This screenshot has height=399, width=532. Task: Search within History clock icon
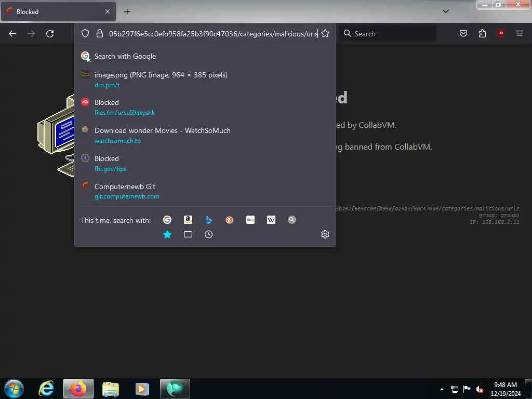(x=209, y=234)
